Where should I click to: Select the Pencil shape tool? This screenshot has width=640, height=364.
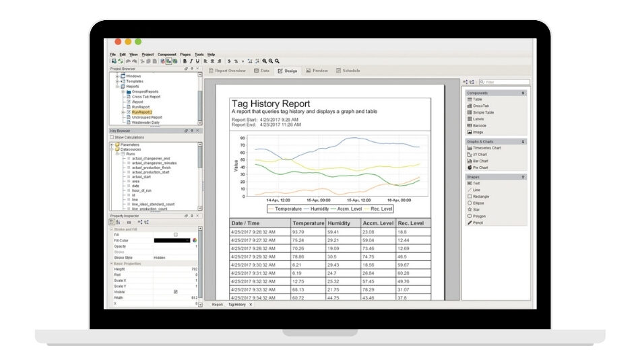[x=478, y=222]
